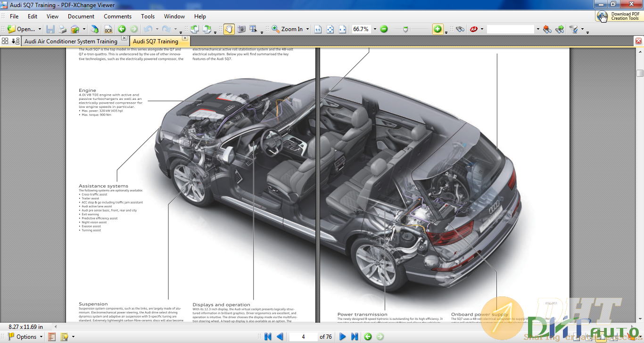The image size is (644, 343).
Task: Expand the e-mail options arrow
Action: point(84,29)
